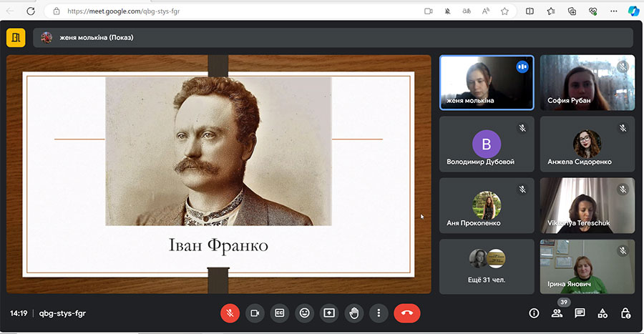Toggle the camera on or off

coord(254,313)
